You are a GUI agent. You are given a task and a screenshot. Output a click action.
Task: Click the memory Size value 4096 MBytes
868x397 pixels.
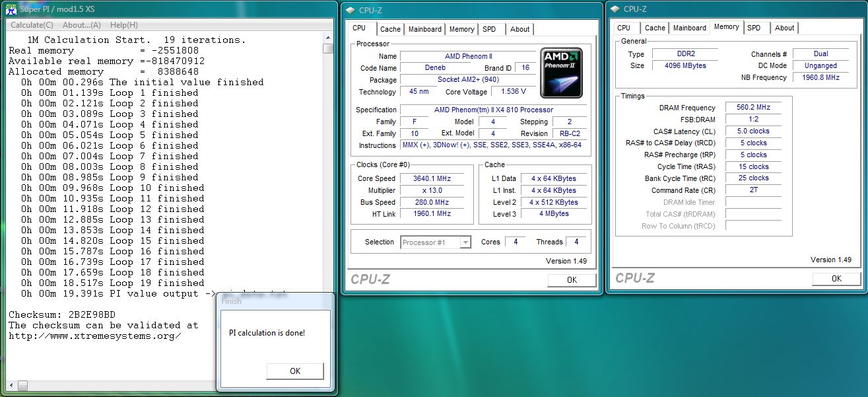pyautogui.click(x=685, y=66)
